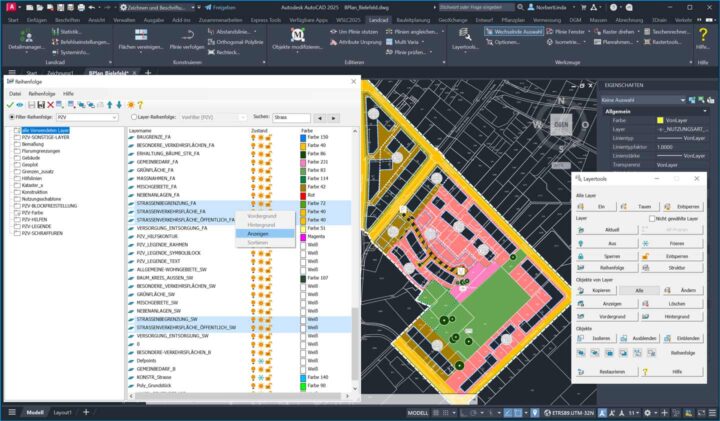
Task: Click the Restaurieren button in Layertools
Action: click(x=607, y=372)
